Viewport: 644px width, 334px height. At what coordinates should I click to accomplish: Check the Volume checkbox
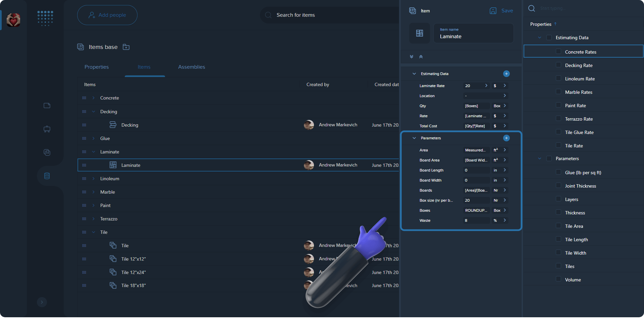point(558,279)
